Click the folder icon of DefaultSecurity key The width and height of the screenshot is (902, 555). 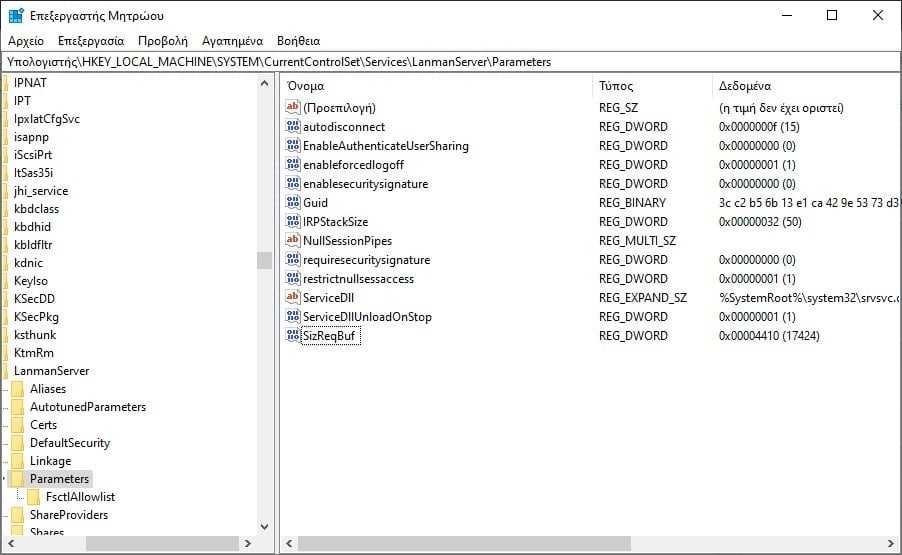(18, 443)
